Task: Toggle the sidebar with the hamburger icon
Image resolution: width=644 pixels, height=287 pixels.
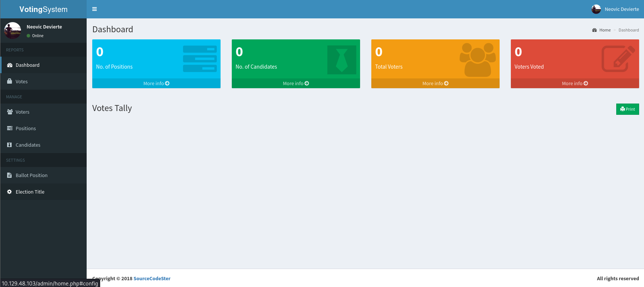Action: 95,9
